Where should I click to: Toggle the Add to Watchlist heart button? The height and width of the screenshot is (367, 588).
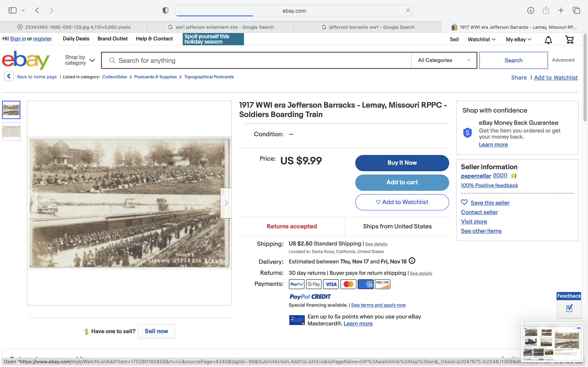402,202
